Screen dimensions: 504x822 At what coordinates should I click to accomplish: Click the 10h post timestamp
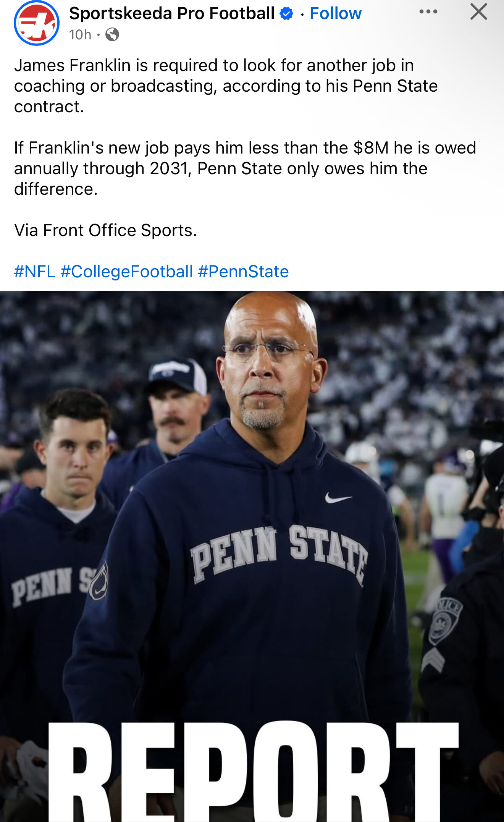click(x=80, y=35)
